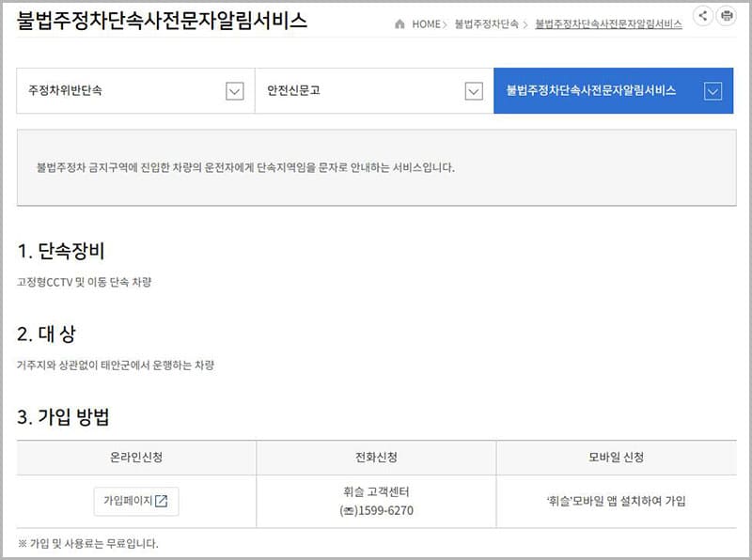
Task: Click the 온라인신청 column header
Action: point(136,458)
